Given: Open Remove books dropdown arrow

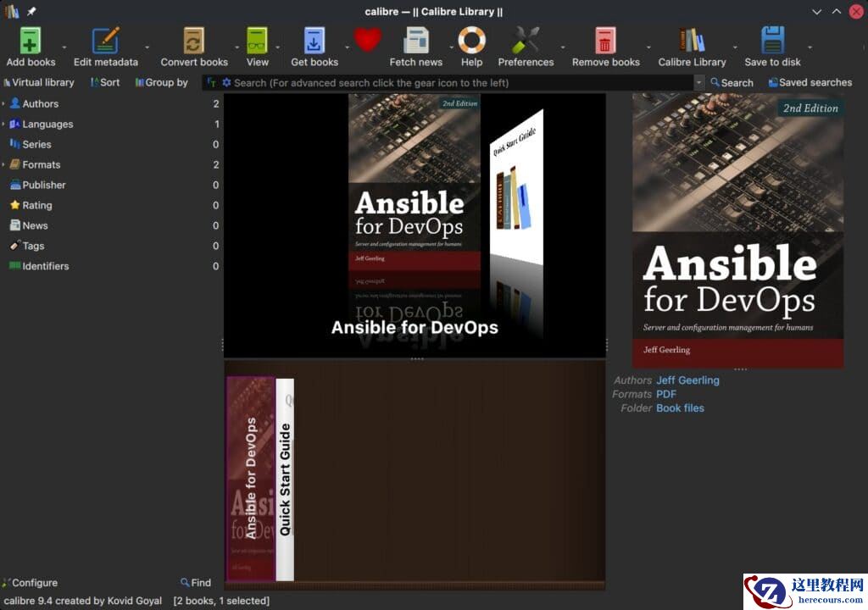Looking at the screenshot, I should click(648, 47).
